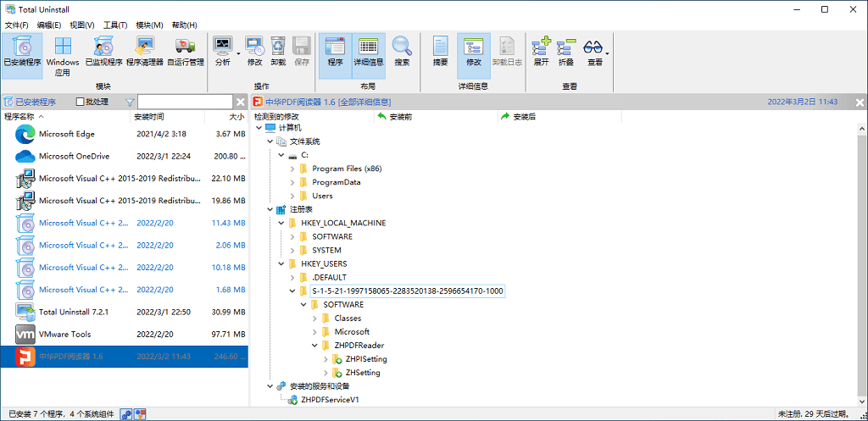Launch the 程序清理器 tool
868x421 pixels.
pos(145,52)
